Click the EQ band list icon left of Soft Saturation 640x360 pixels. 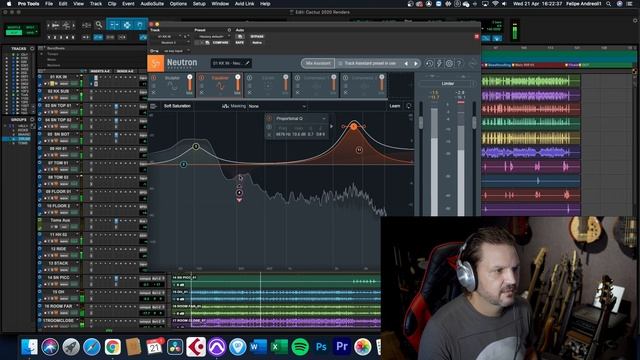[153, 106]
